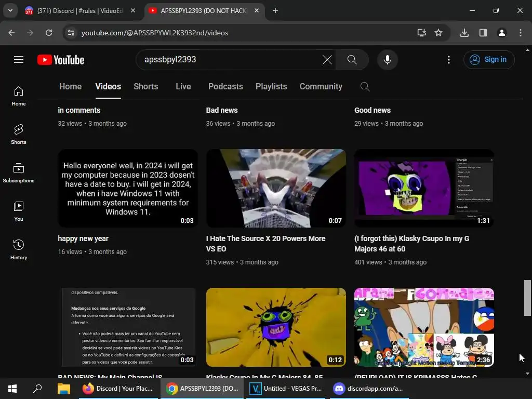Click the Sign in button
Screen dimensions: 532x399
(x=488, y=60)
